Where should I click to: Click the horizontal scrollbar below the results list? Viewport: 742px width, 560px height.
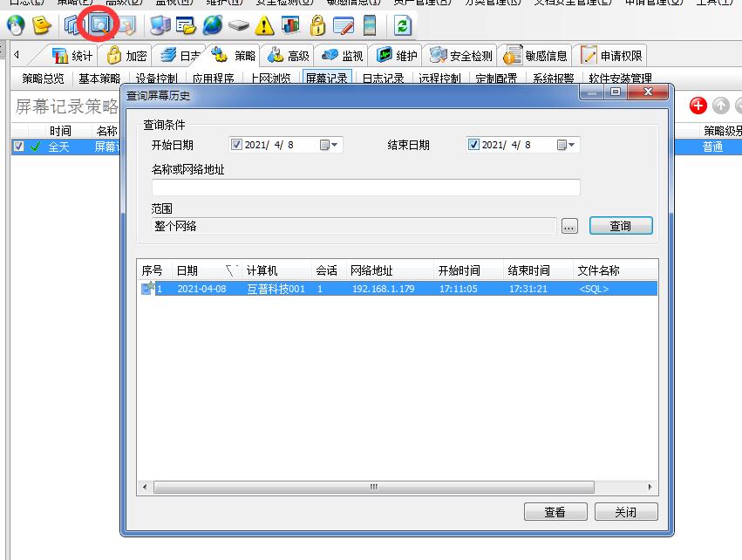tap(373, 487)
